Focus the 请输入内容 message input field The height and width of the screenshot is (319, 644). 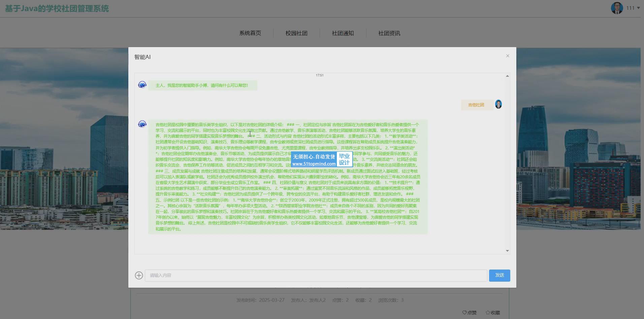316,276
